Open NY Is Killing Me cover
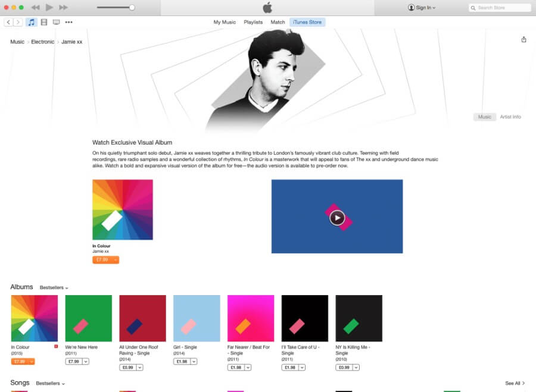This screenshot has width=536, height=392. [x=359, y=318]
